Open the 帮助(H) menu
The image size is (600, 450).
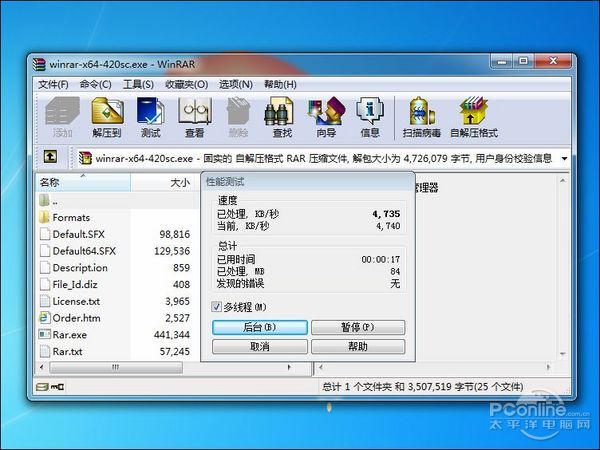[x=280, y=84]
